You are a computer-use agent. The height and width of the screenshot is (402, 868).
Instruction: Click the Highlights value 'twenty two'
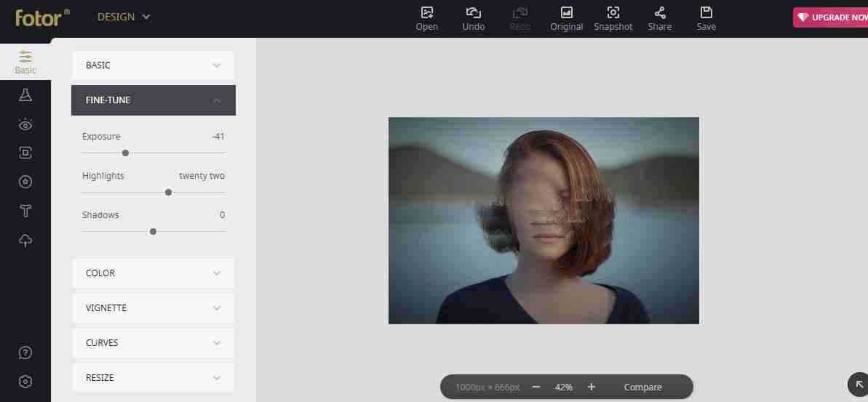coord(202,176)
